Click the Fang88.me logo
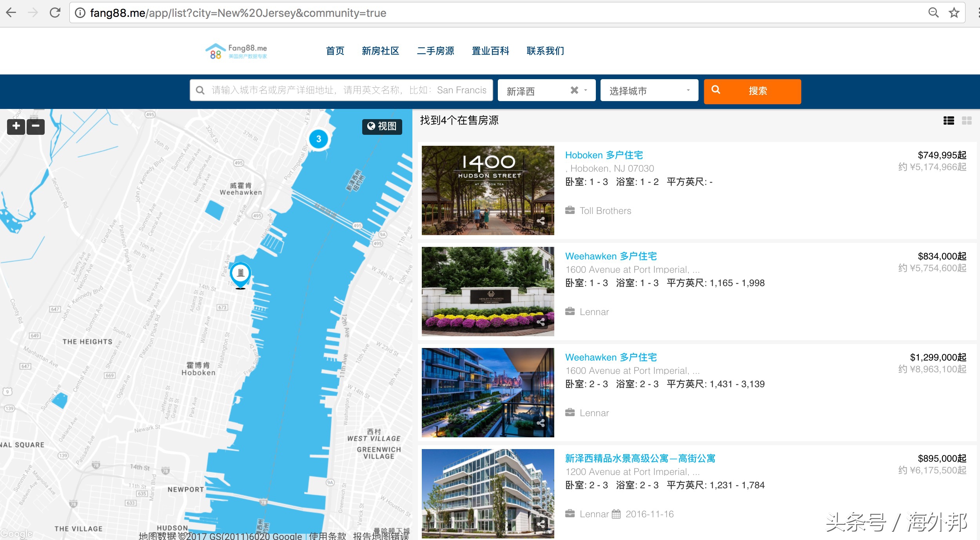The height and width of the screenshot is (540, 980). coord(238,51)
